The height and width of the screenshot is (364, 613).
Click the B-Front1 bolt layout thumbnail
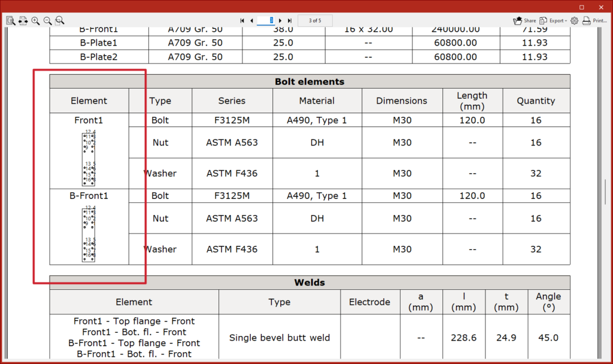click(x=89, y=234)
